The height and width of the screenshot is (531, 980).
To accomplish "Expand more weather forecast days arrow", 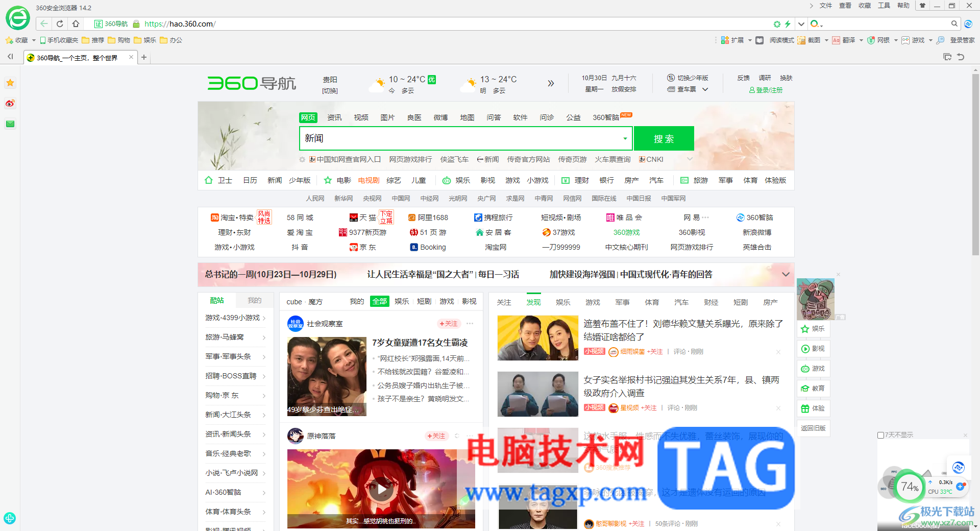I will [551, 83].
